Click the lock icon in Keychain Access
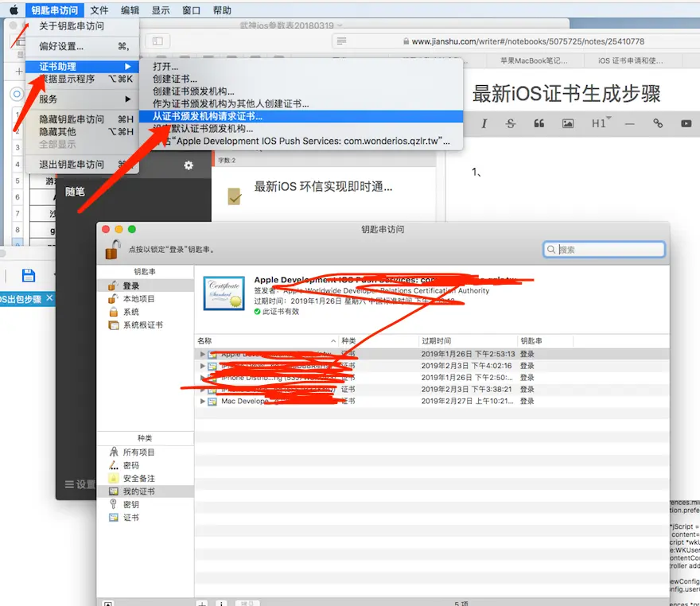 (113, 249)
